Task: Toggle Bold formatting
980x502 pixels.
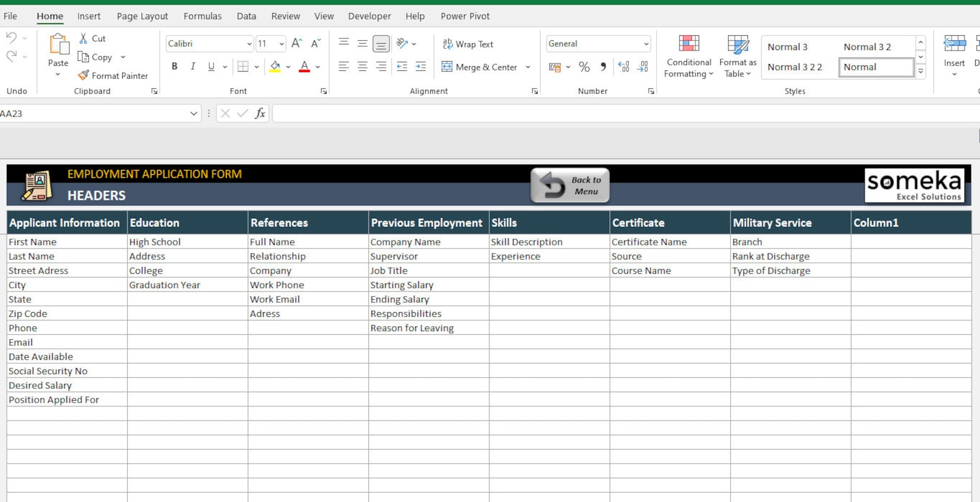Action: coord(175,67)
